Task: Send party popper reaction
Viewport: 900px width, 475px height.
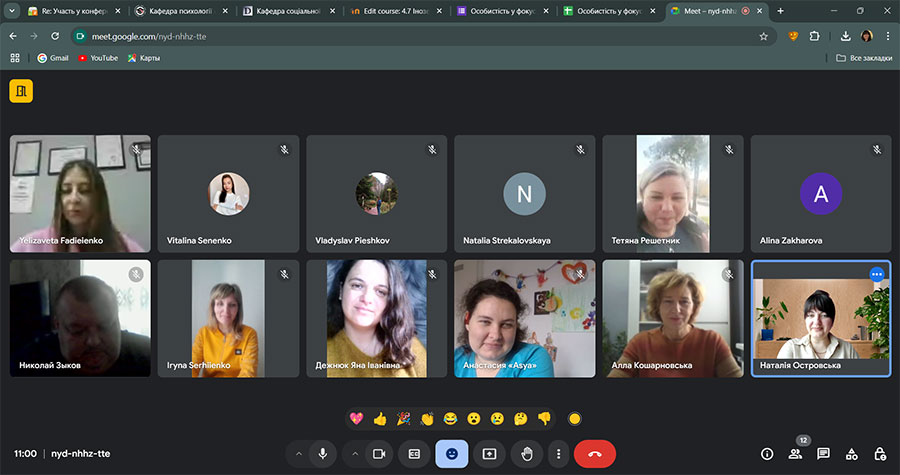Action: [404, 419]
